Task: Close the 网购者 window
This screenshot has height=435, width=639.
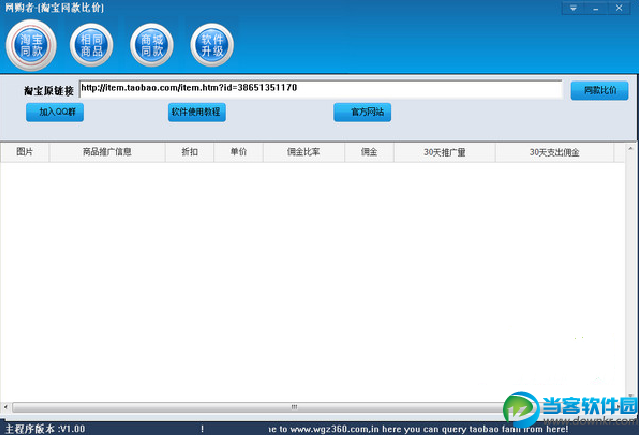Action: 619,8
